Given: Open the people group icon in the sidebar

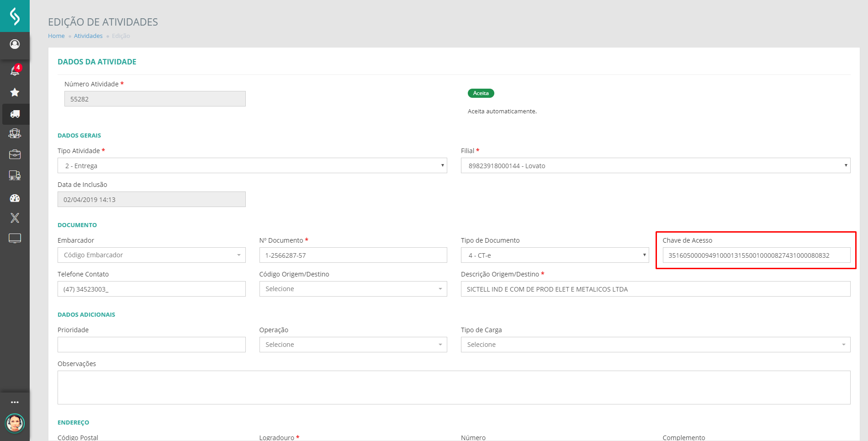Looking at the screenshot, I should [x=15, y=133].
